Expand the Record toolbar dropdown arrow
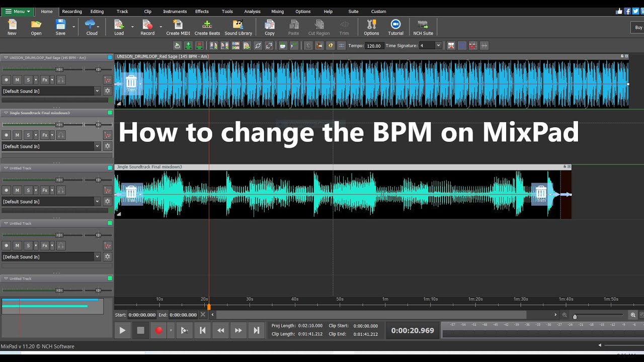This screenshot has width=644, height=362. (x=161, y=27)
